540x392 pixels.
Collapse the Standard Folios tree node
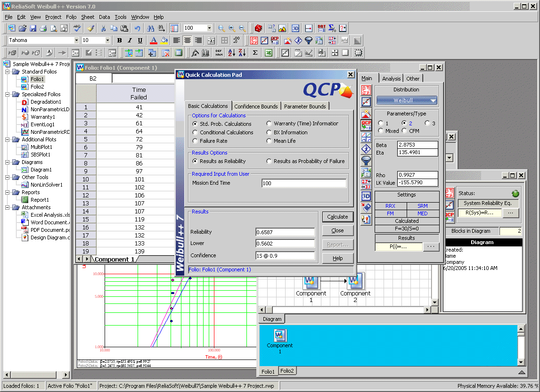[7, 72]
